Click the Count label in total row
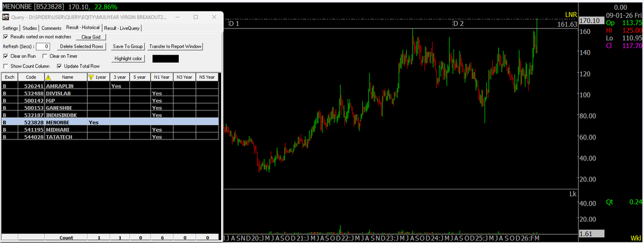 click(x=66, y=237)
